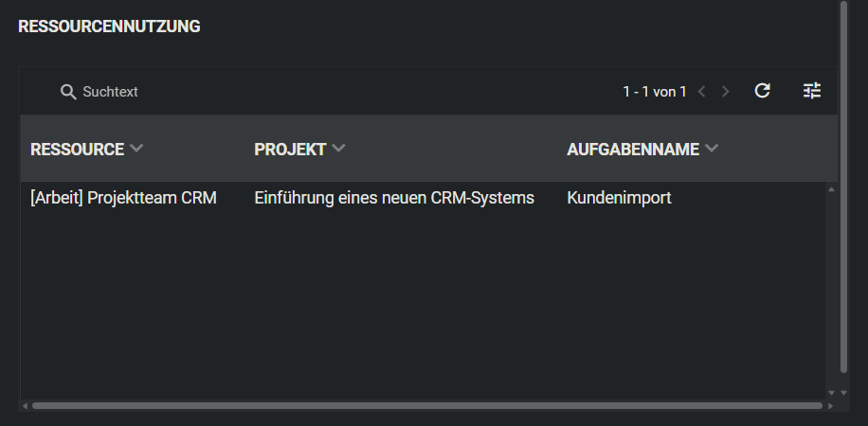Click the horizontal scrollbar thumb
This screenshot has height=426, width=868.
[426, 406]
